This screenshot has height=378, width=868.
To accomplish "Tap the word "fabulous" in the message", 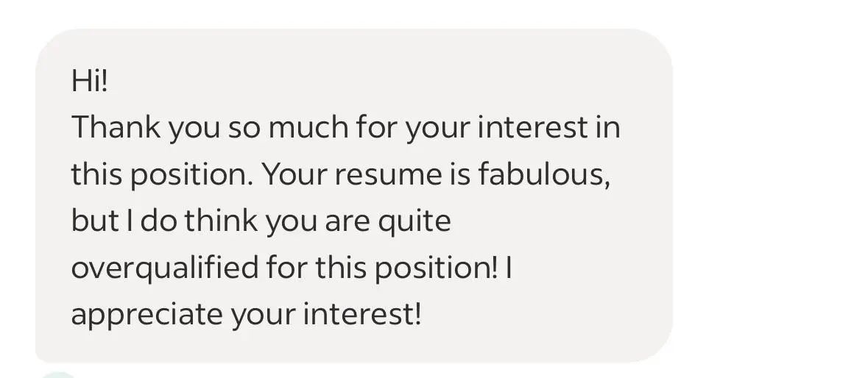I will [x=544, y=174].
